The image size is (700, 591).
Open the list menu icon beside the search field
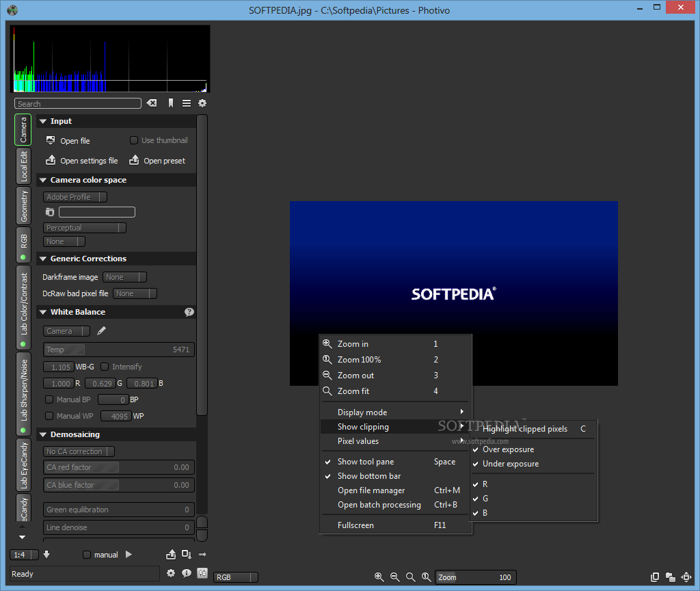tap(187, 103)
